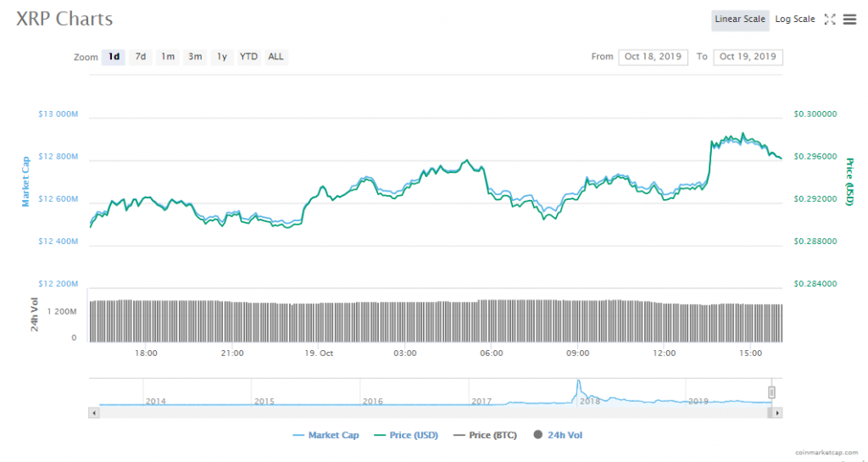Set zoom to 1d
Screen dimensions: 868x462
click(x=114, y=57)
